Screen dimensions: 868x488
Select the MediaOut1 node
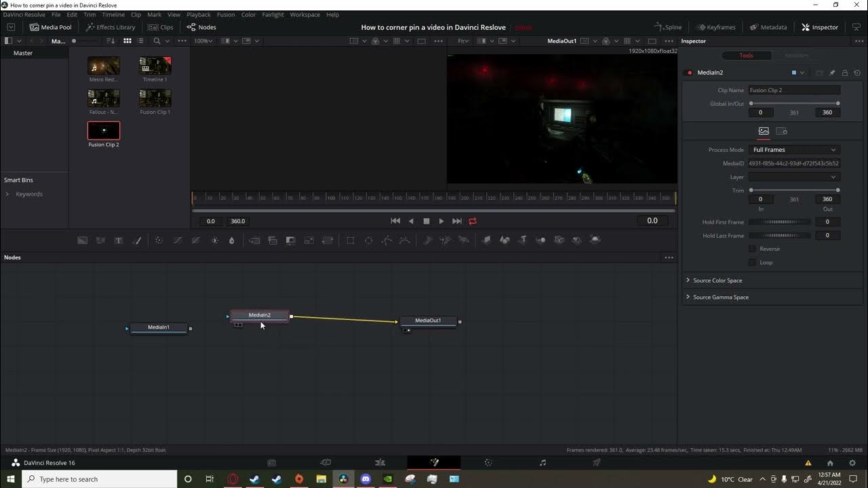428,321
